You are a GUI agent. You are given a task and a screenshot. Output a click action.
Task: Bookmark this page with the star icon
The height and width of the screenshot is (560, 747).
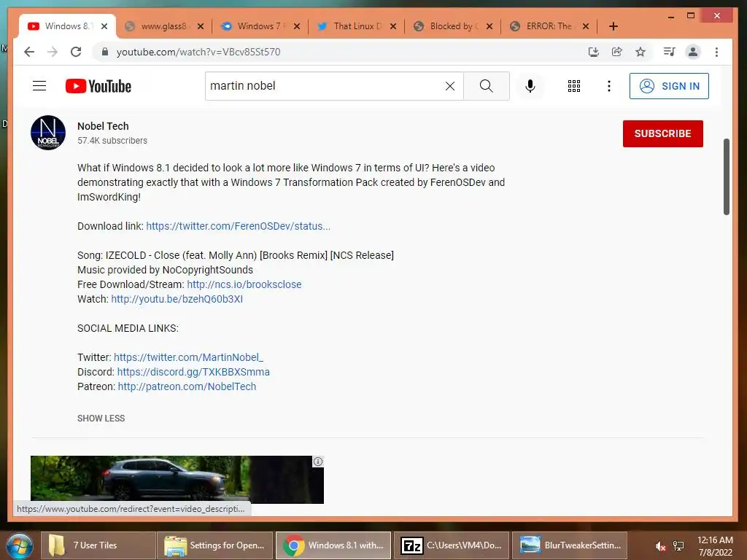coord(640,52)
